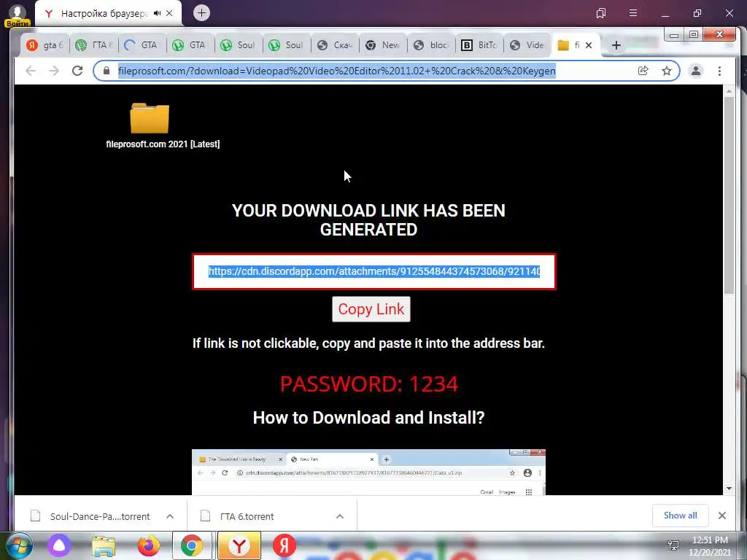Open Alice assistant in taskbar
This screenshot has width=747, height=560.
59,545
